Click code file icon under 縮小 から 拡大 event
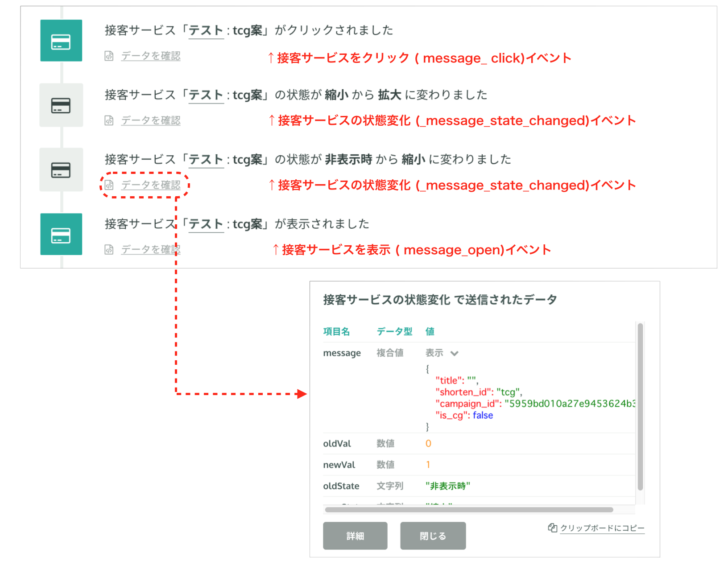Image resolution: width=728 pixels, height=569 pixels. [109, 120]
